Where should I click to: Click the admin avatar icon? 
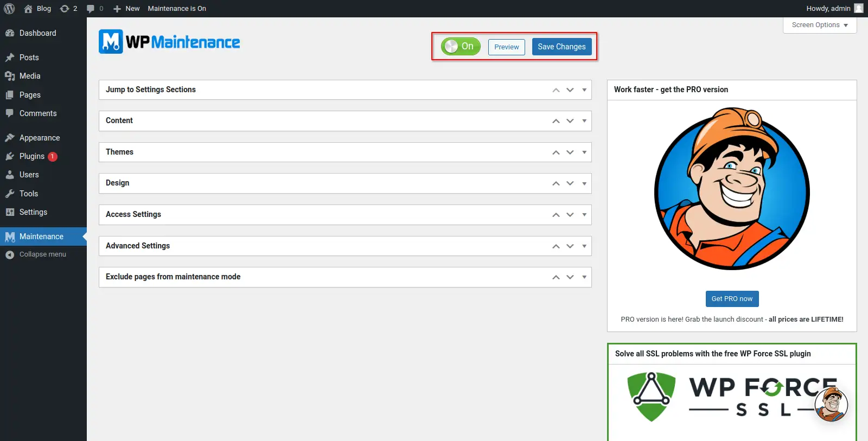(x=859, y=8)
